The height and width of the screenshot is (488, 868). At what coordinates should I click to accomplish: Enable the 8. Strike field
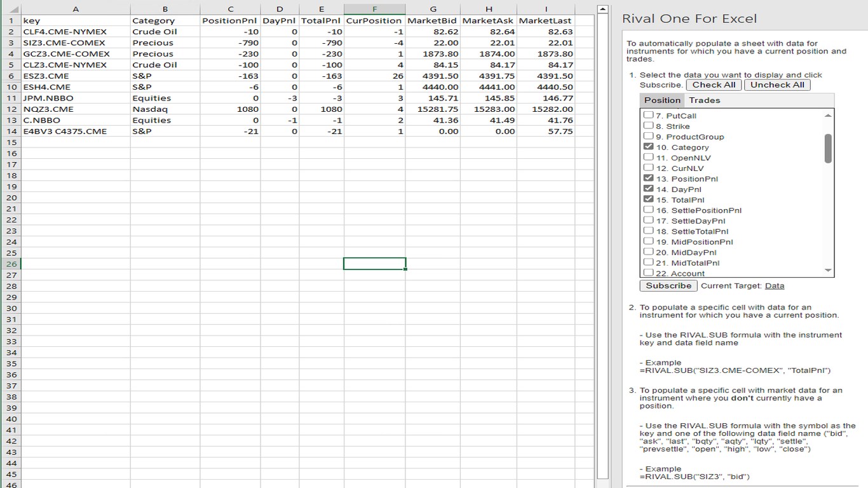click(x=648, y=126)
